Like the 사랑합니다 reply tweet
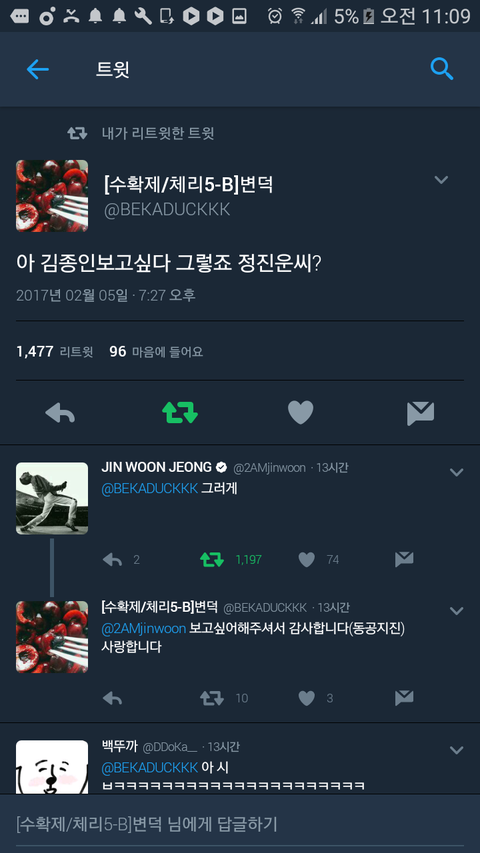 tap(307, 699)
